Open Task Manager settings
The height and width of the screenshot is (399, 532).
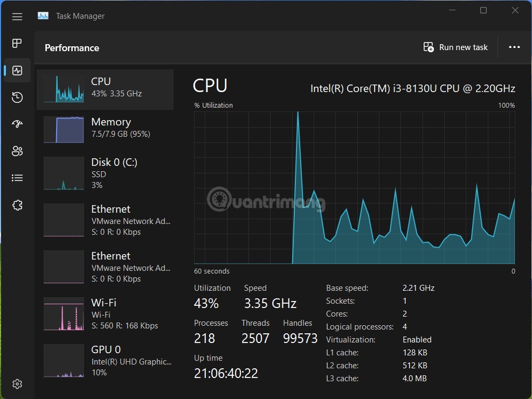(17, 383)
